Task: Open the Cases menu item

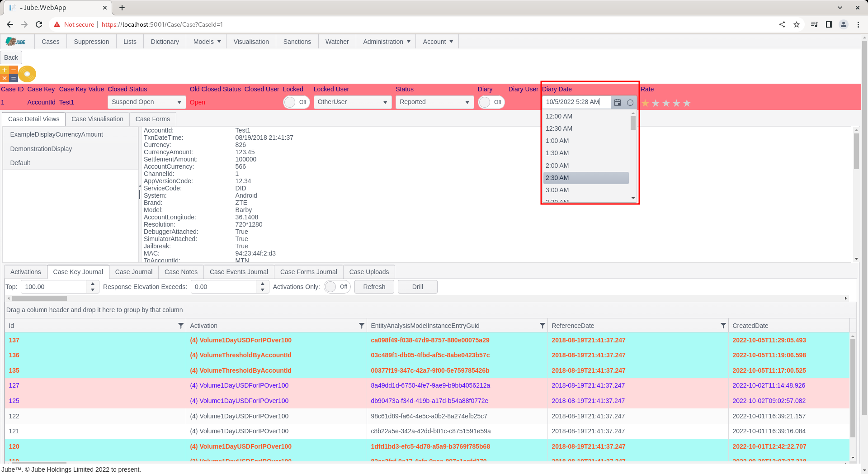Action: (51, 42)
